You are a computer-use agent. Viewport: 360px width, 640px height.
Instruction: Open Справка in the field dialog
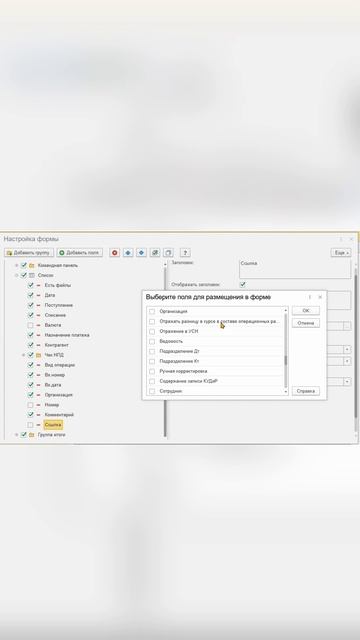(x=306, y=391)
